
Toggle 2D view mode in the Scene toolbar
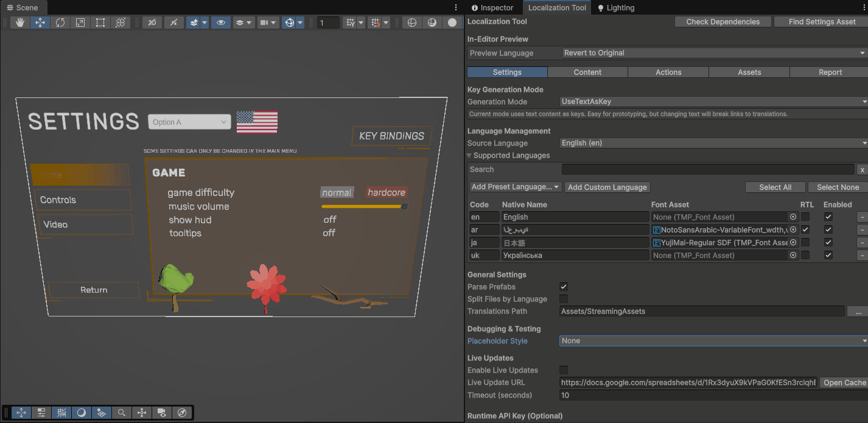[151, 22]
